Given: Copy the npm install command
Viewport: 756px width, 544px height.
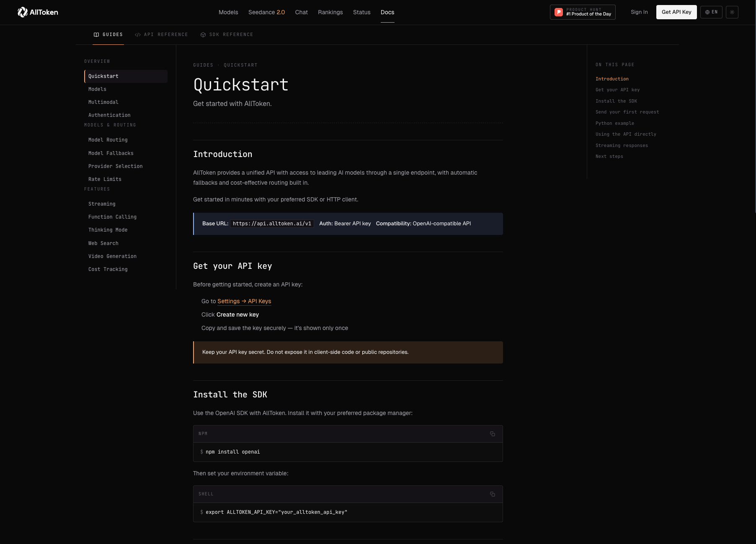Looking at the screenshot, I should tap(493, 434).
